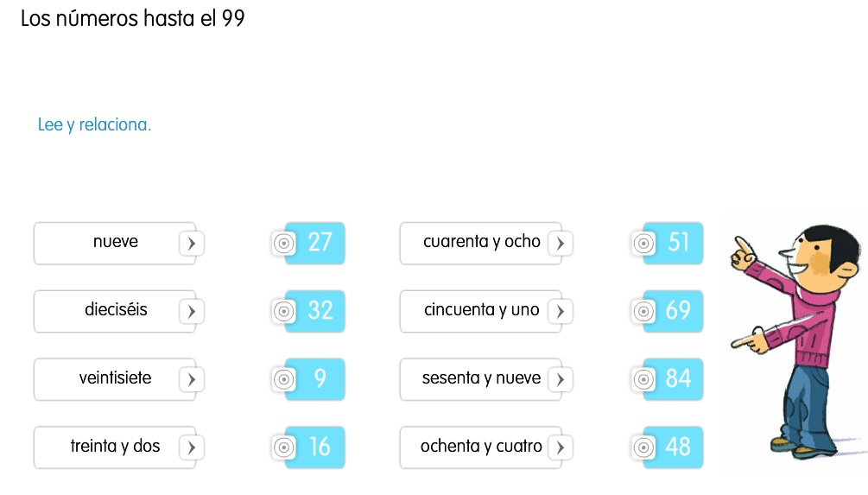
Task: Click the blue number 48 tile
Action: tap(674, 447)
